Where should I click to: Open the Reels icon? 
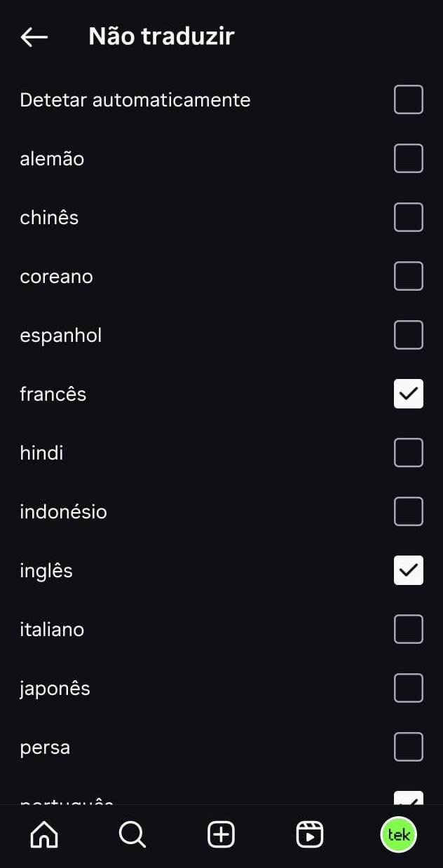tap(309, 834)
